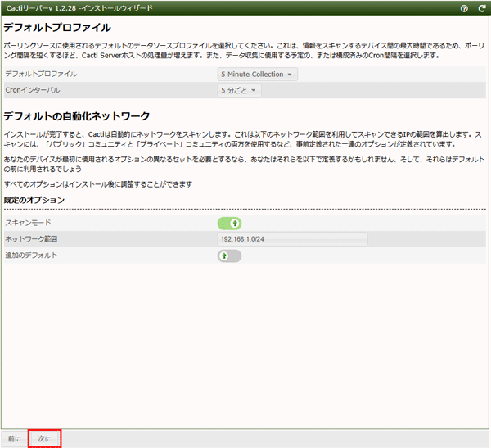
Task: Focus the ネットワーク範囲 192.168.1.0/24 field
Action: [292, 239]
